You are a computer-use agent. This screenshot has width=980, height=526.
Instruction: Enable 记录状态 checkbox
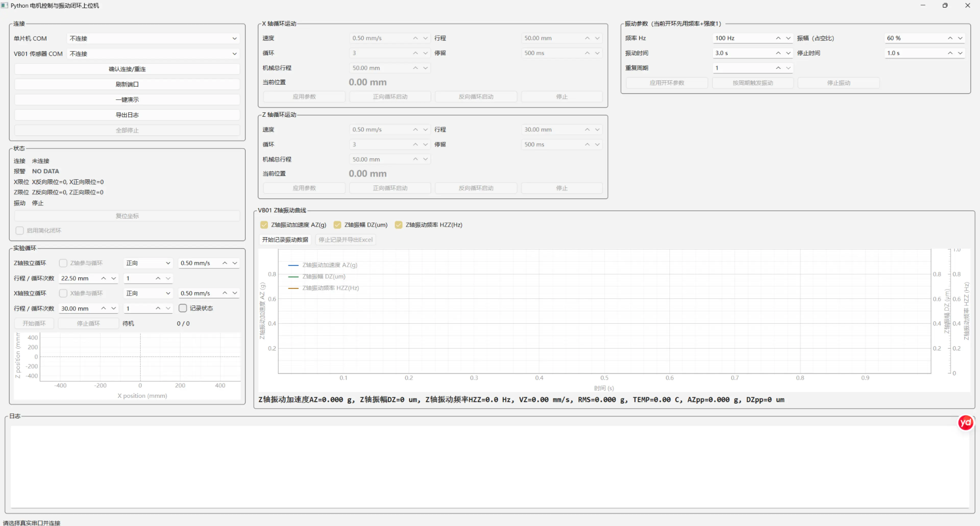(183, 308)
